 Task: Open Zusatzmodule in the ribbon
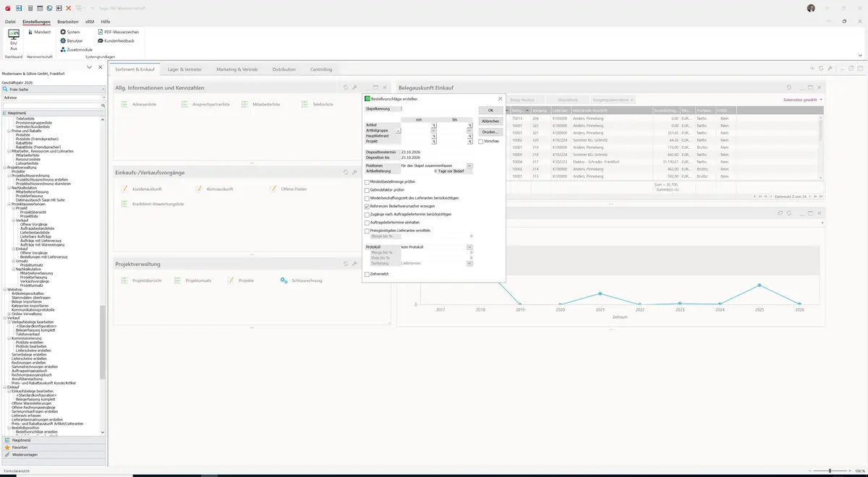76,50
